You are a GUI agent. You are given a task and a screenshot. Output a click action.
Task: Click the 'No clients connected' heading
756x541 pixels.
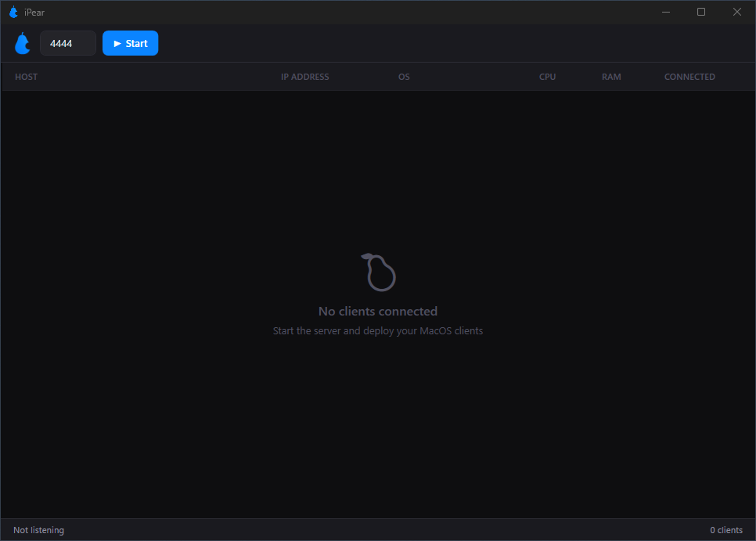pos(378,312)
